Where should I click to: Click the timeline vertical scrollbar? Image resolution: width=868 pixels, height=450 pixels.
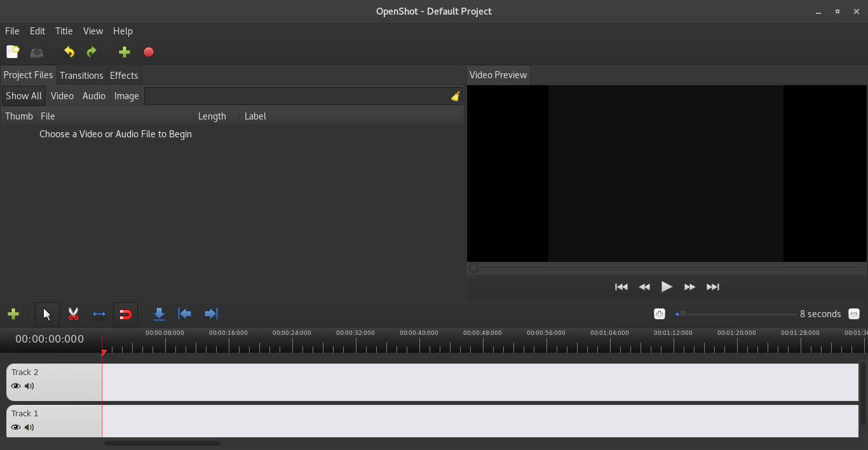(x=863, y=394)
